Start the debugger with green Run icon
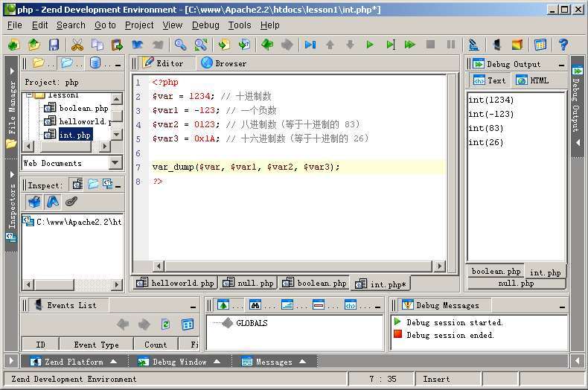588x390 pixels. point(370,45)
